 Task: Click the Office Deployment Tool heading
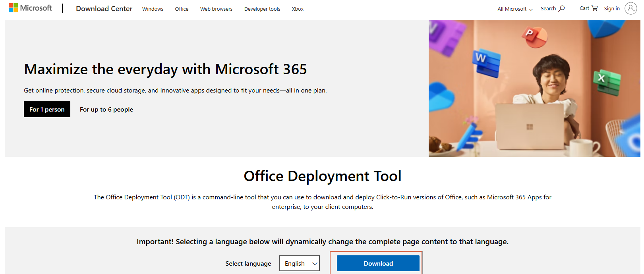323,176
